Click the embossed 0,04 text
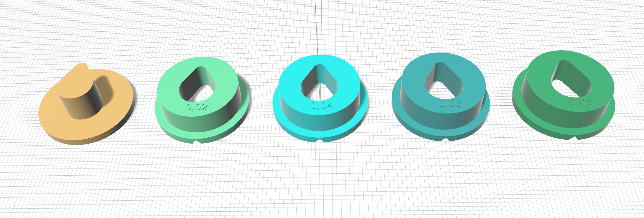The height and width of the screenshot is (218, 644). (322, 106)
